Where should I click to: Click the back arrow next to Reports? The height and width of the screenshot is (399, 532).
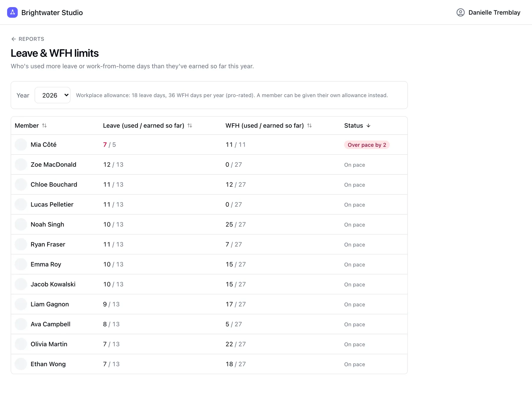pos(14,39)
